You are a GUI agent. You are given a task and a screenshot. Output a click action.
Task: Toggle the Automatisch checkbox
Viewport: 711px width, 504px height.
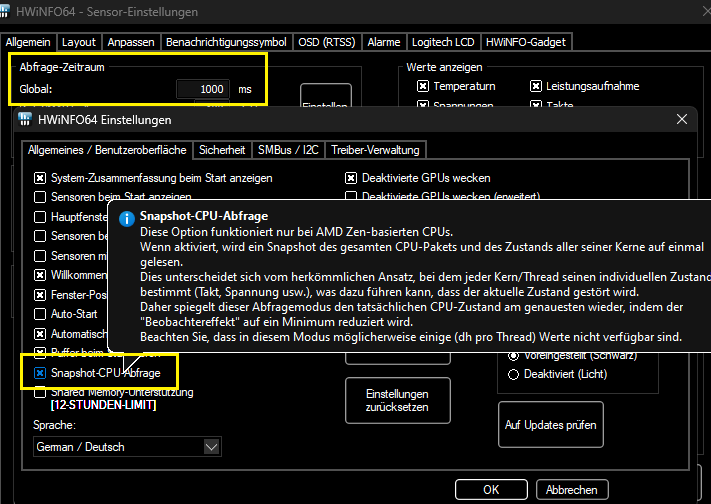coord(40,334)
